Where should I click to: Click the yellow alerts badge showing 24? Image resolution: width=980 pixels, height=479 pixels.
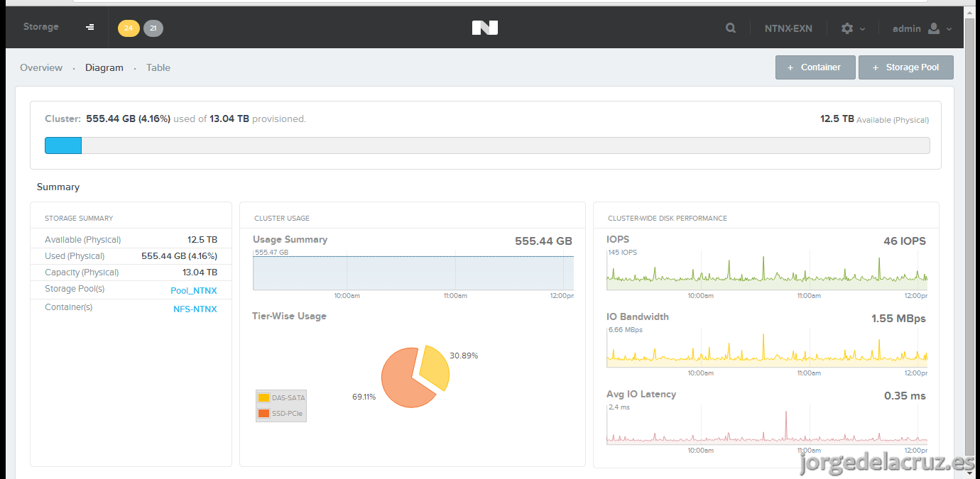tap(129, 28)
